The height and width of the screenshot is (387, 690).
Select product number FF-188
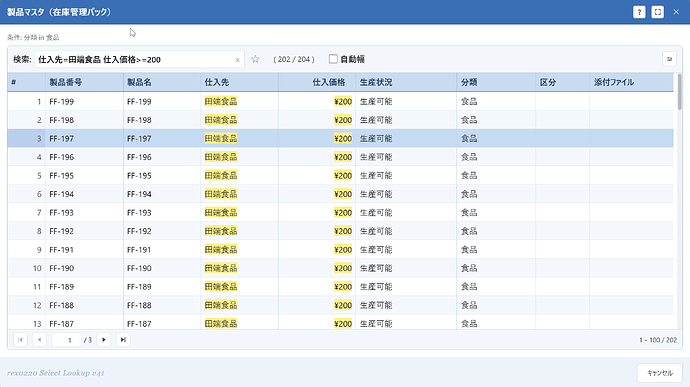(x=62, y=305)
